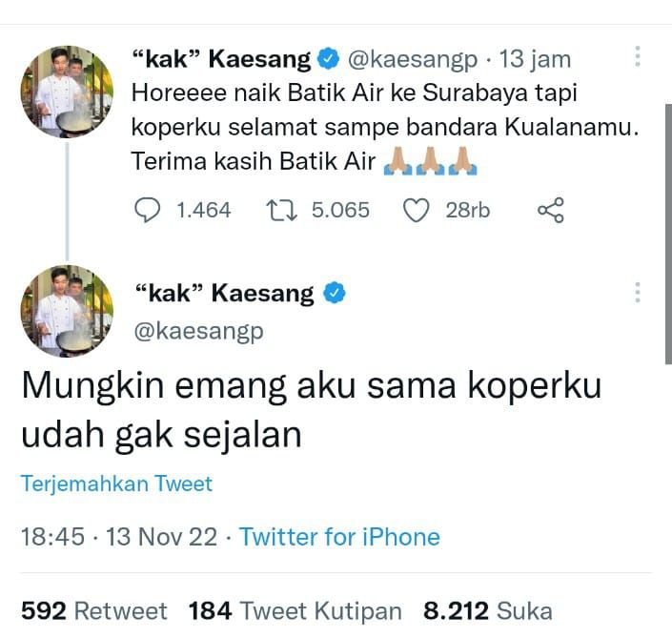The height and width of the screenshot is (638, 672).
Task: View the 184 Tweet Kutipan list
Action: point(295,610)
